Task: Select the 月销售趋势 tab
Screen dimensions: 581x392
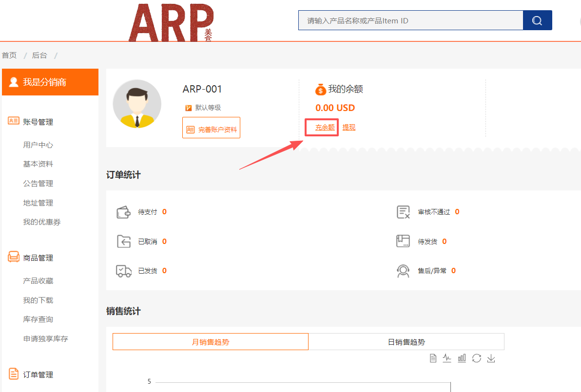Action: (211, 342)
